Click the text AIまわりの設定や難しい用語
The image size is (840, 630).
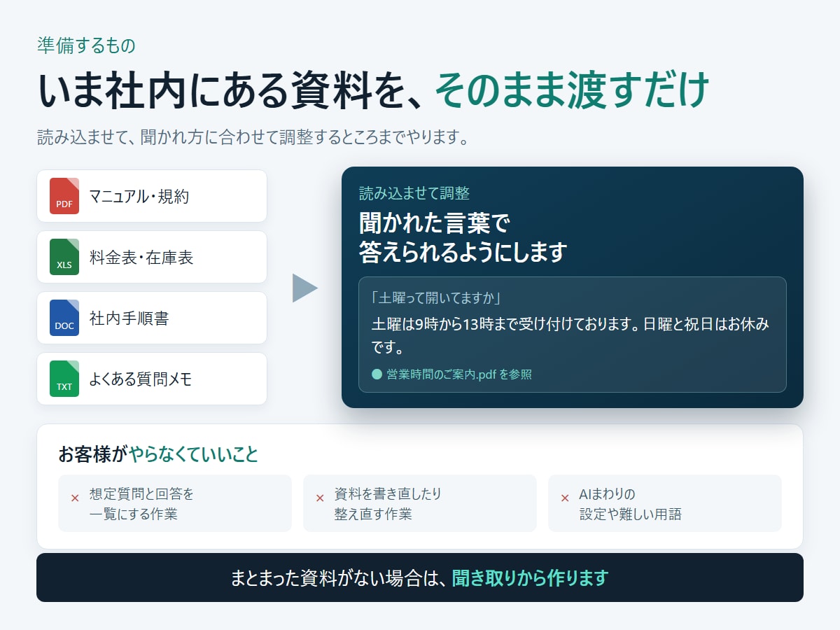[x=631, y=504]
